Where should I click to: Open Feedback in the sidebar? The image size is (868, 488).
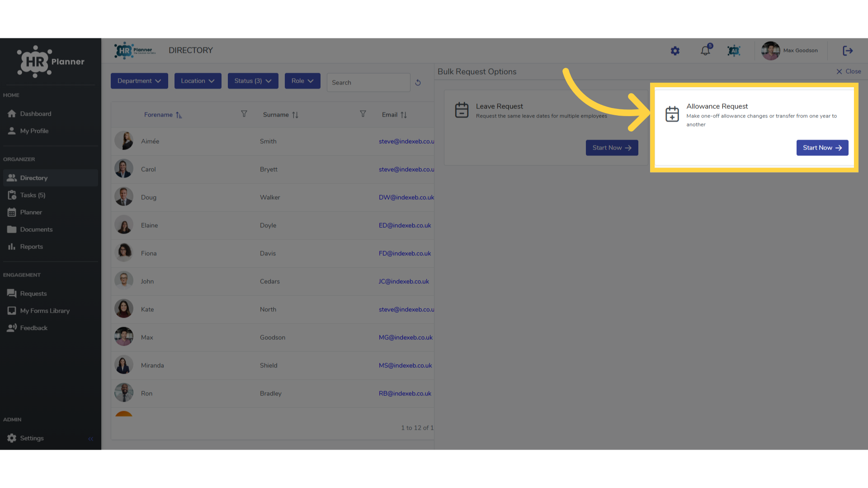tap(50, 328)
